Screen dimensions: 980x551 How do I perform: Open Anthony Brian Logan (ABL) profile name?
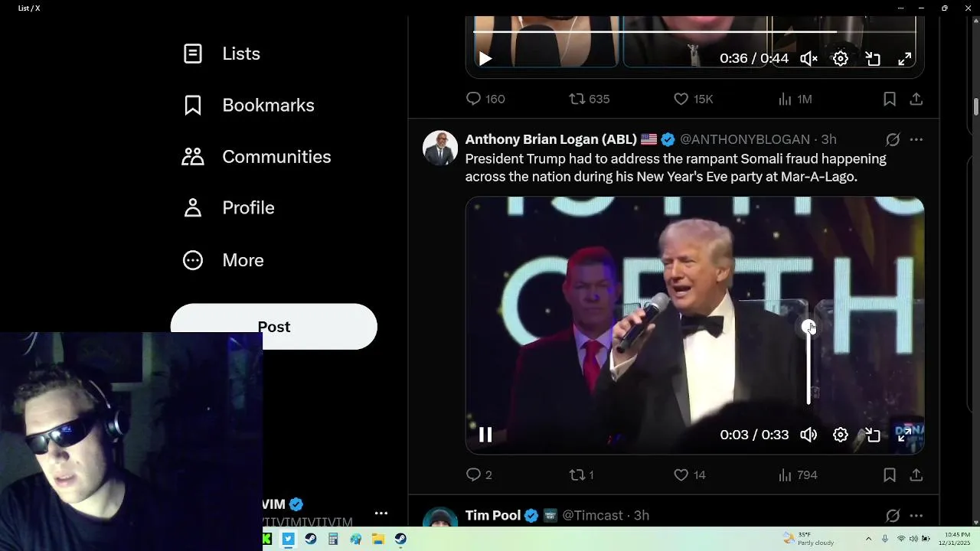(x=550, y=139)
